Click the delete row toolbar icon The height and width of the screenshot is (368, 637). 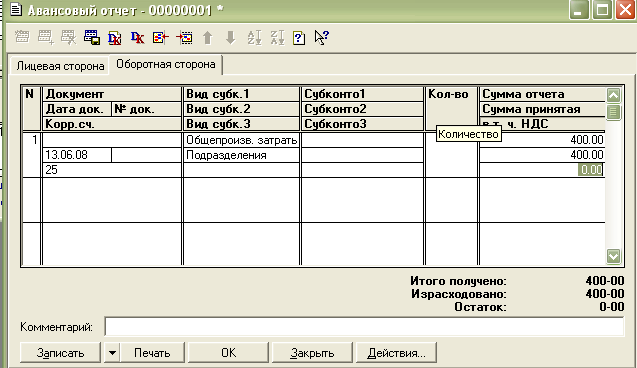point(68,37)
